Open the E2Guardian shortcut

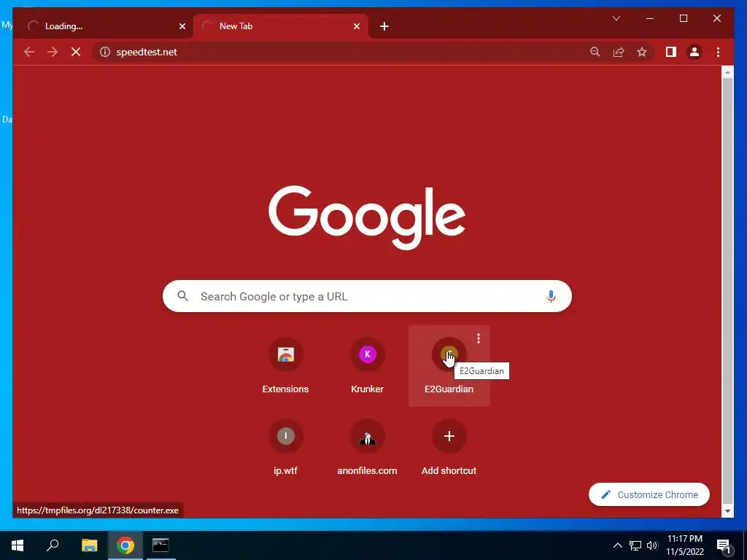[x=449, y=366]
